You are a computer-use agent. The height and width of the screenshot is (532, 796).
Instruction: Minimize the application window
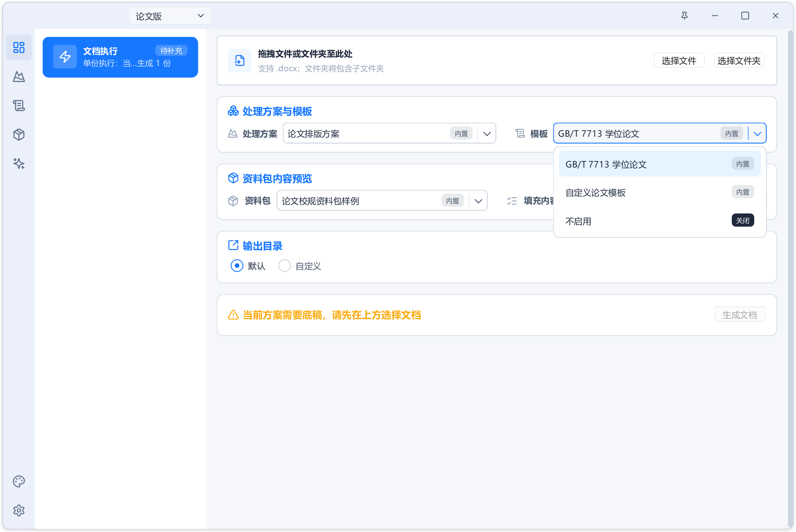(x=715, y=16)
